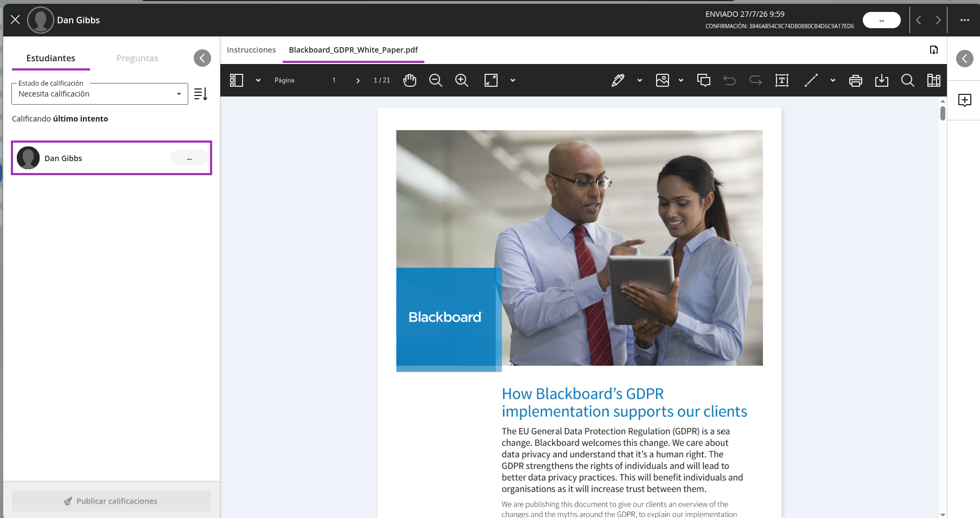Print the document
The image size is (980, 518).
click(856, 80)
